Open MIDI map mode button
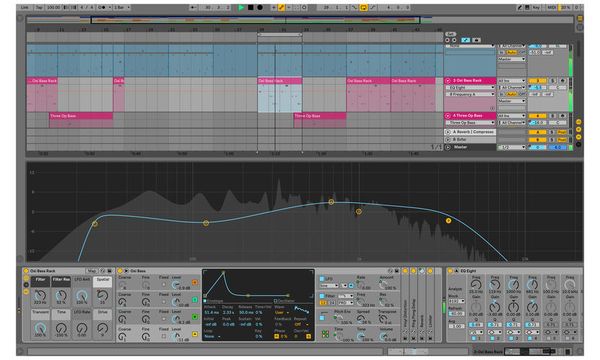Viewport: 600px width, 360px height. pos(551,7)
